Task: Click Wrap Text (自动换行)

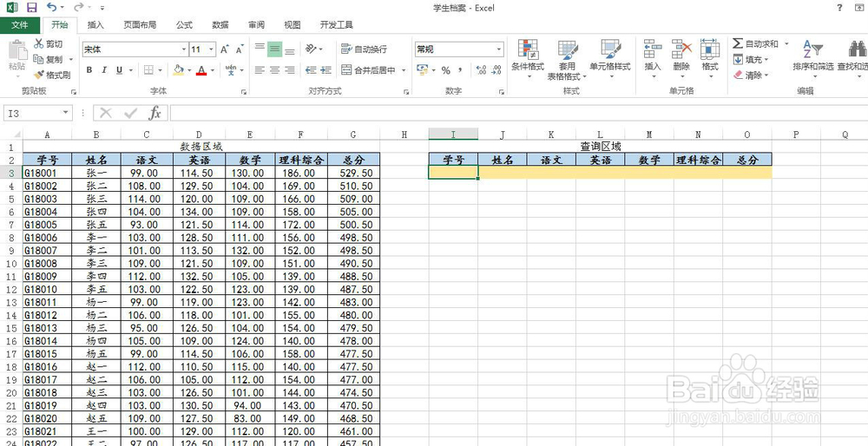Action: 365,49
